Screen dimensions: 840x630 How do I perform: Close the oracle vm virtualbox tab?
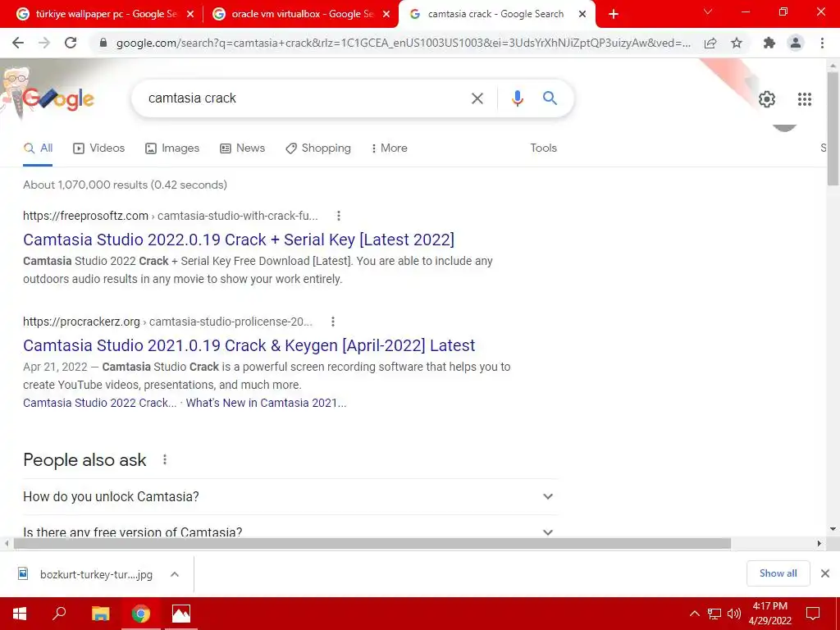click(386, 15)
